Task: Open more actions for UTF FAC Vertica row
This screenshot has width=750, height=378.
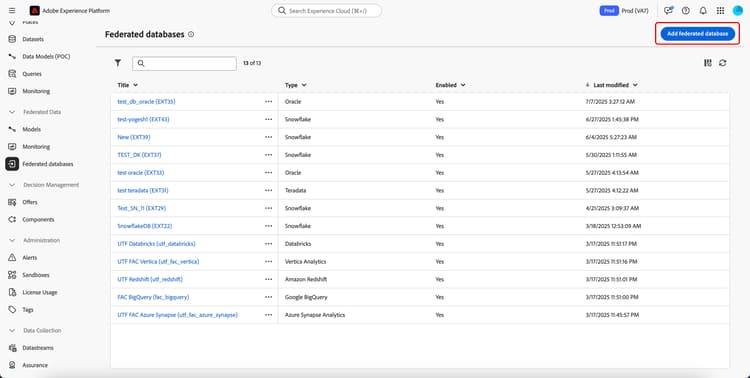Action: tap(268, 262)
